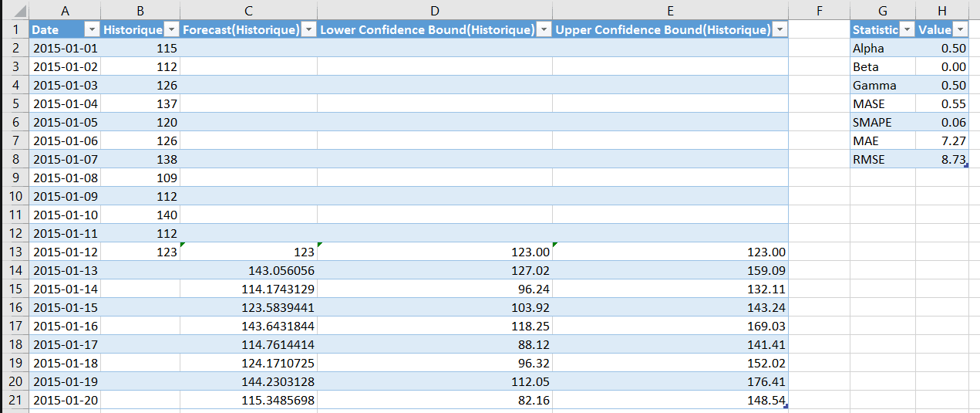Open the Value column filter dropdown
This screenshot has height=413, width=980.
click(x=960, y=30)
